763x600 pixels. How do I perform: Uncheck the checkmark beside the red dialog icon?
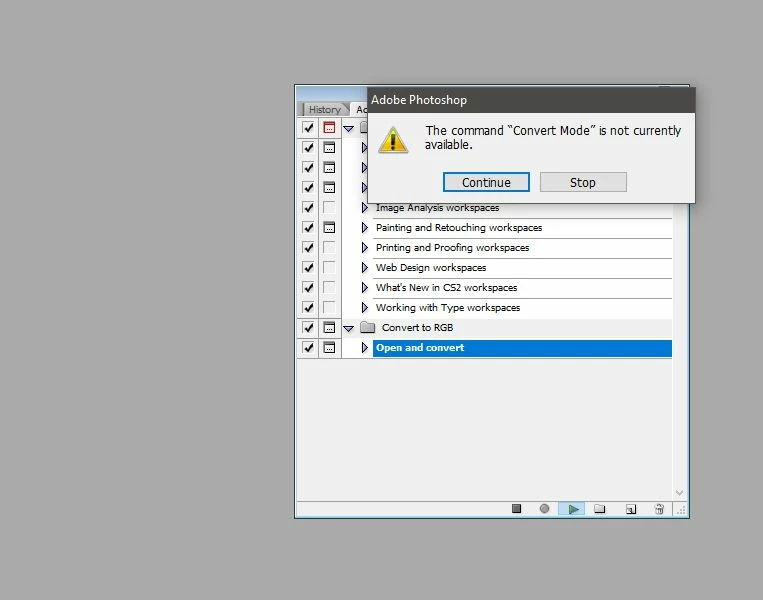(308, 127)
